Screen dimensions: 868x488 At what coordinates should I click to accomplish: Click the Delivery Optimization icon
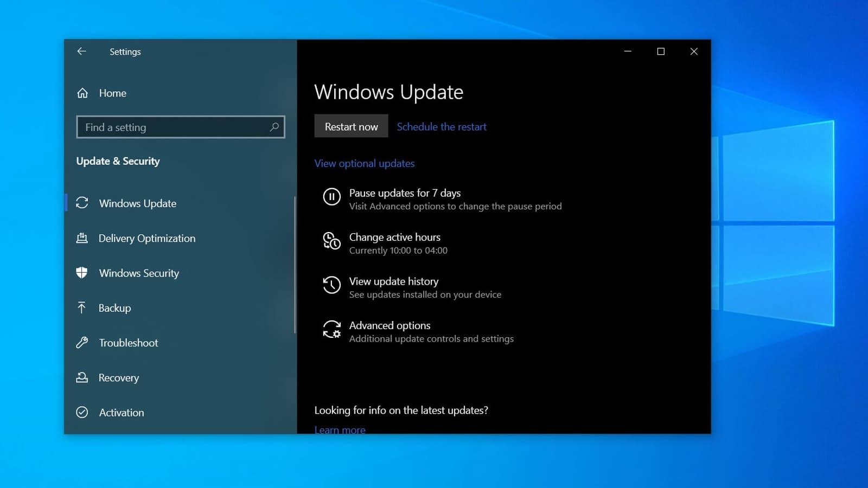coord(82,238)
